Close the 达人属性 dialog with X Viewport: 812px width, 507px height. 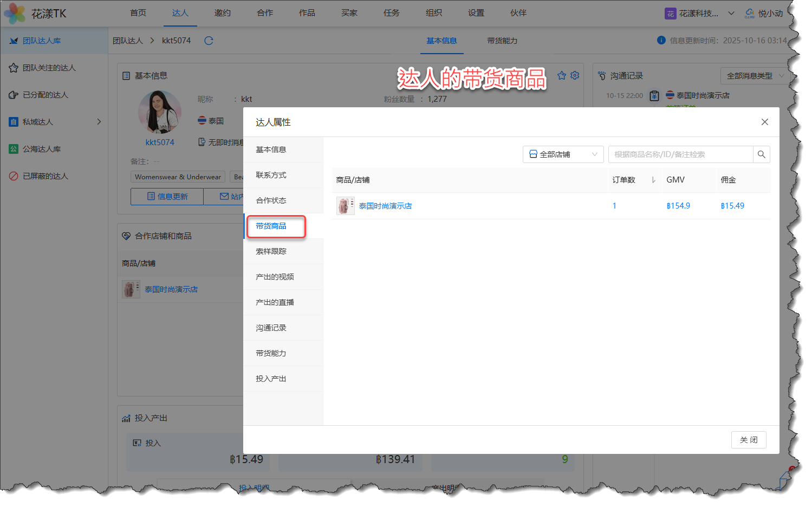764,122
